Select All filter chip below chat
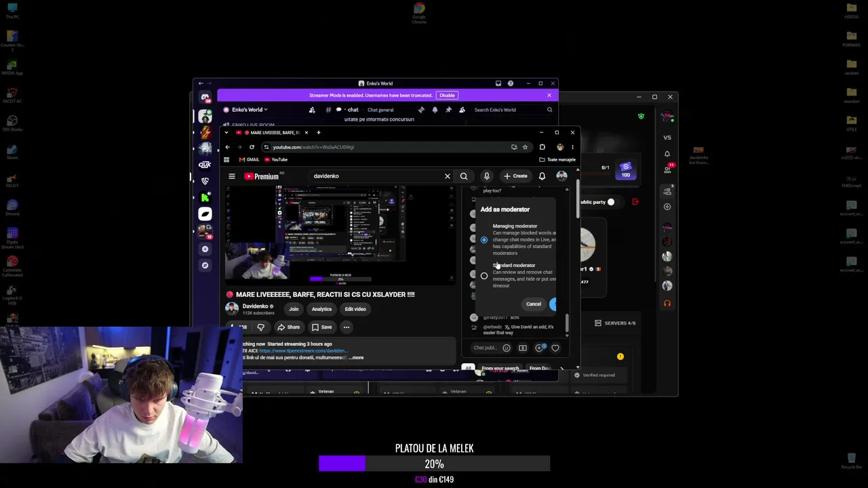This screenshot has width=868, height=488. click(468, 369)
